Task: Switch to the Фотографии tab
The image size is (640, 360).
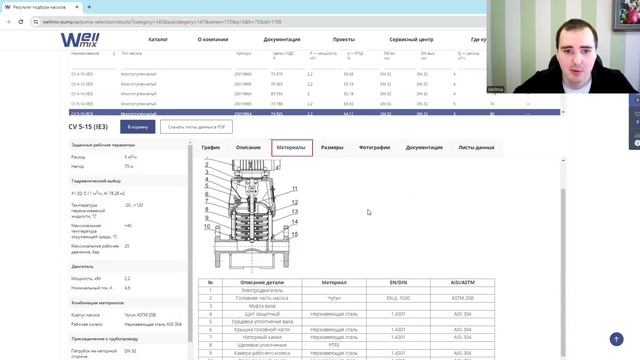Action: 374,147
